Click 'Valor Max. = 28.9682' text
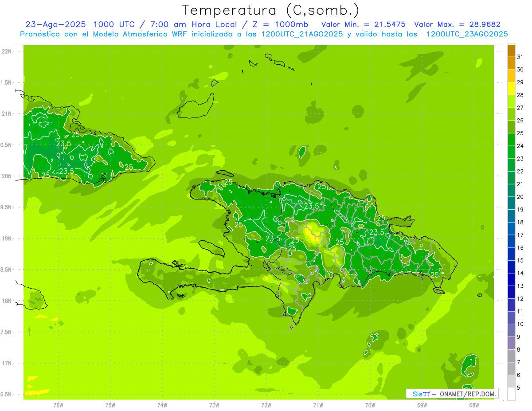 [x=458, y=24]
